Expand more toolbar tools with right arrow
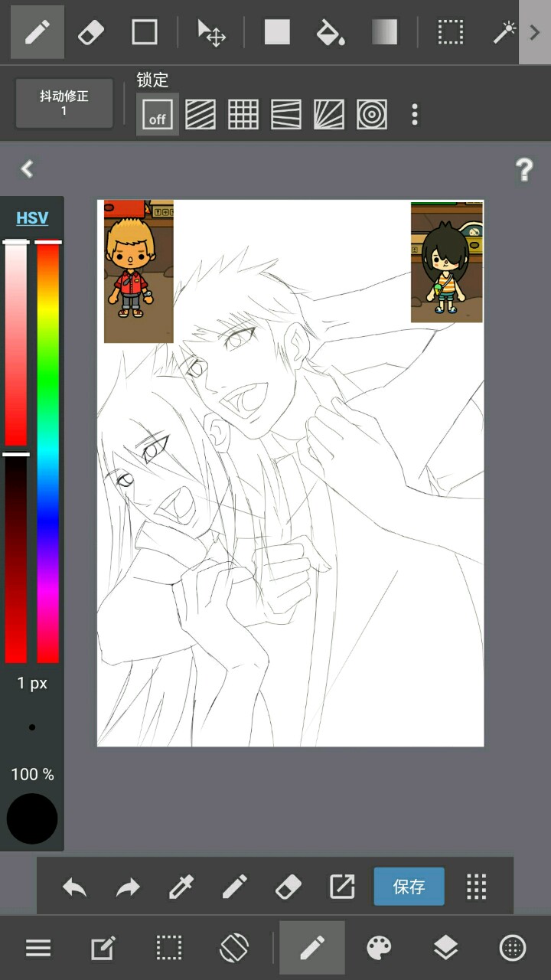Image resolution: width=551 pixels, height=980 pixels. (x=535, y=32)
